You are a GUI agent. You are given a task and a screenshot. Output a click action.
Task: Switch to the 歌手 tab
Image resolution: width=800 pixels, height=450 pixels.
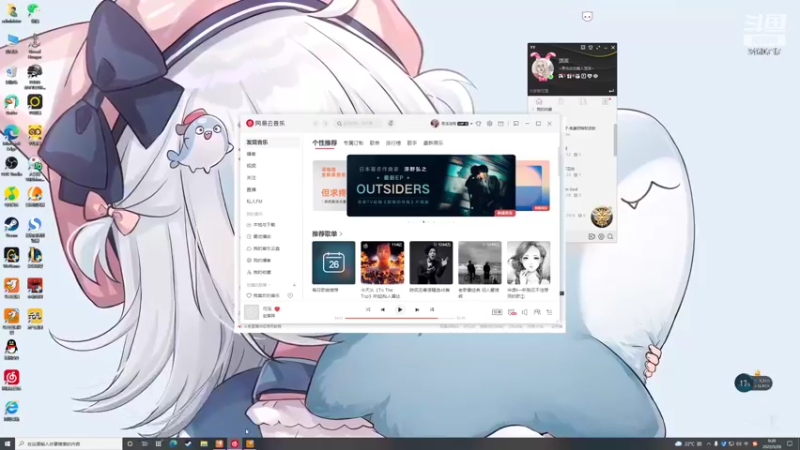click(412, 143)
